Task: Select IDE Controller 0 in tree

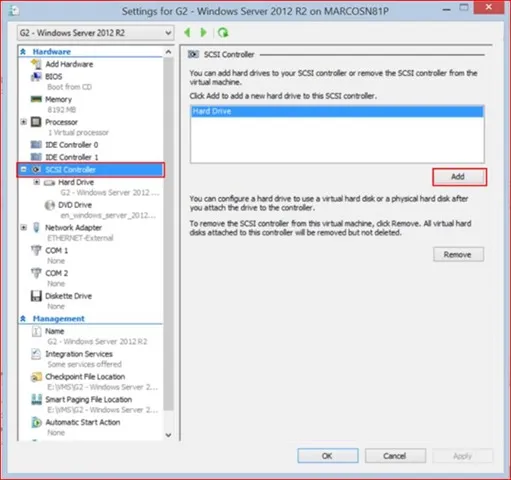Action: click(x=71, y=144)
